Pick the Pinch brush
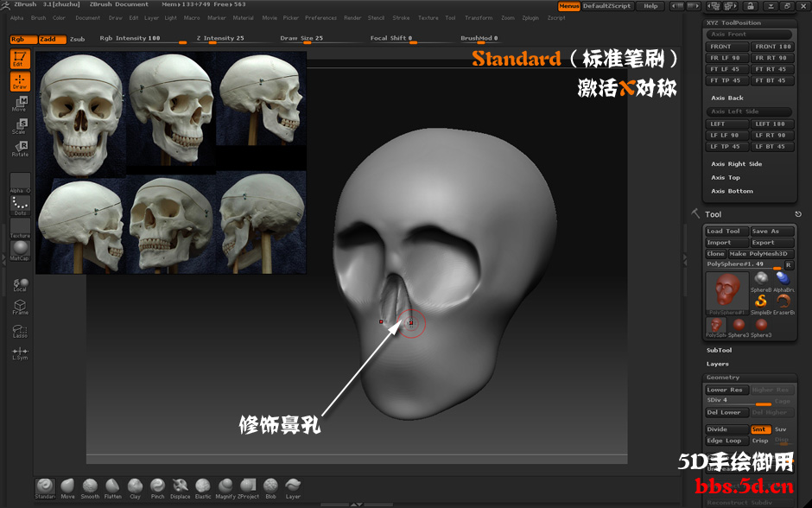 (x=157, y=488)
